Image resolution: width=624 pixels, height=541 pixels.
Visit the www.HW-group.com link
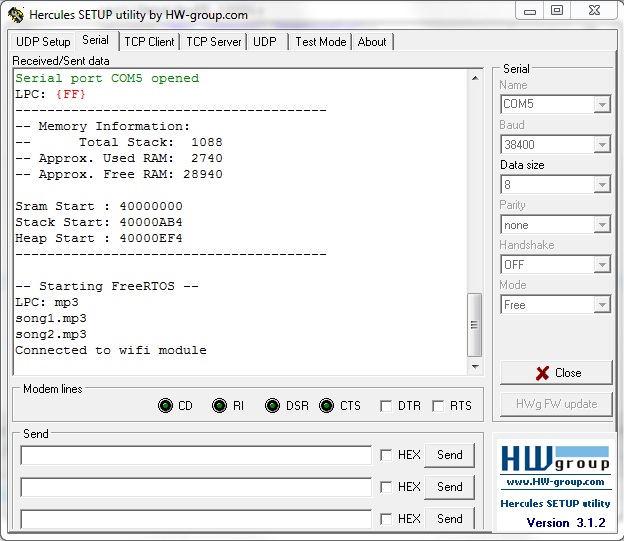(555, 482)
